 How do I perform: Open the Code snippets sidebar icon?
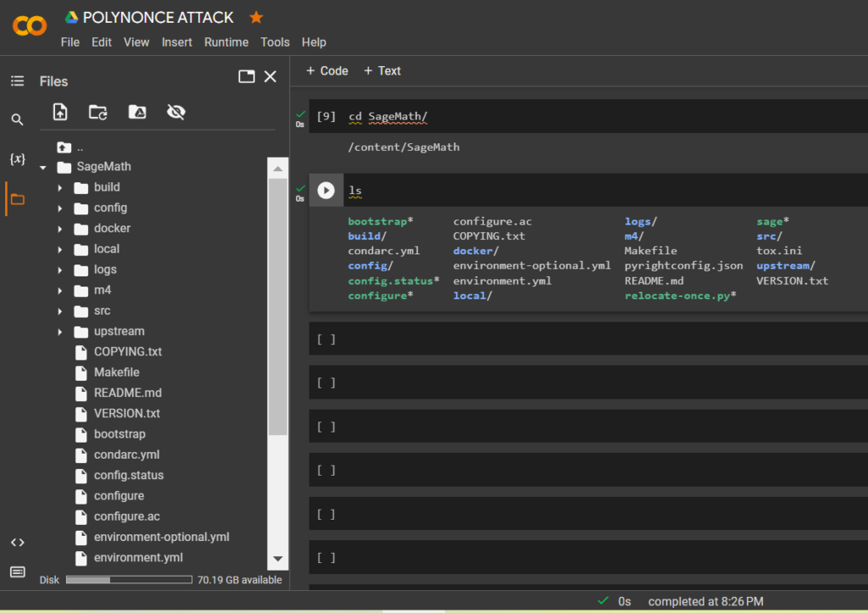tap(17, 543)
